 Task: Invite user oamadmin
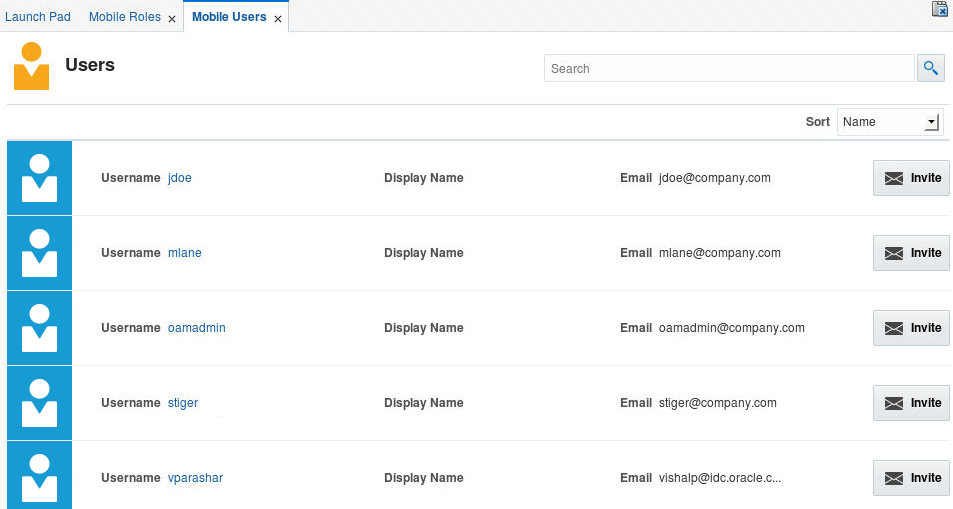911,328
